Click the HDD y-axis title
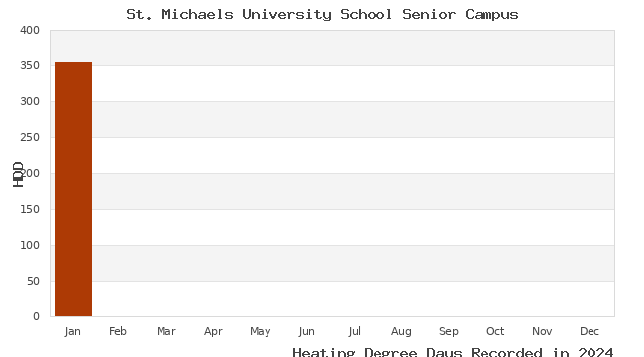 (18, 175)
